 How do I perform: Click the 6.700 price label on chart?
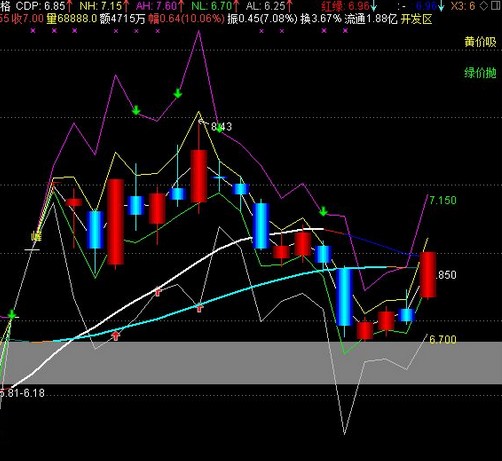pos(443,339)
